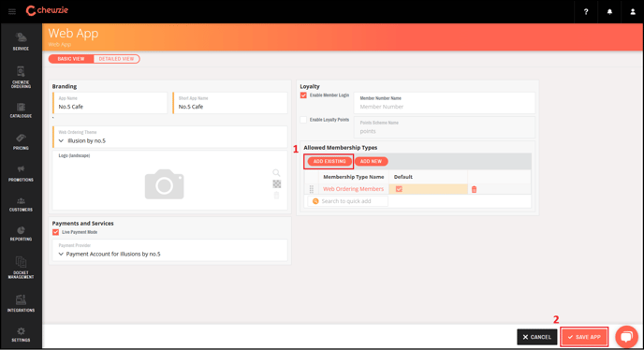Screen dimensions: 644x350
Task: Open Promotions in the sidebar
Action: (x=21, y=173)
